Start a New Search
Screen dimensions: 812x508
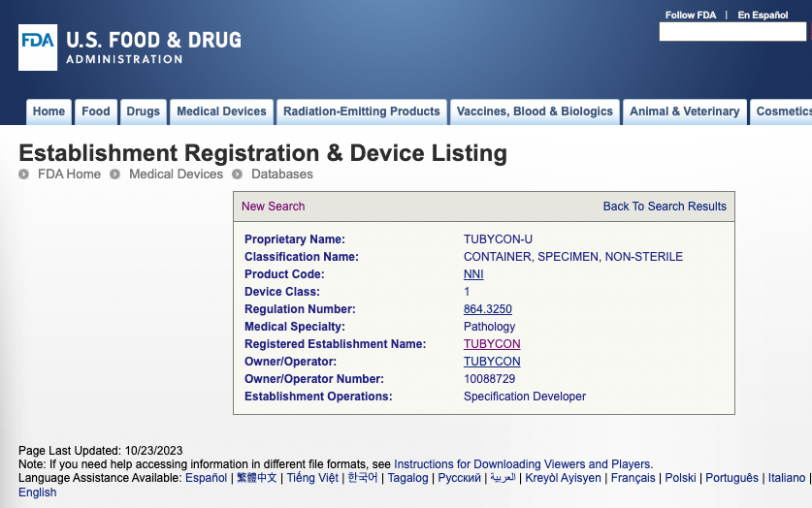point(273,206)
